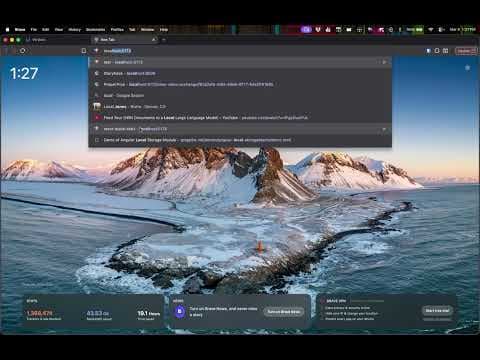Select the hovered localhost:3773 suggestion row
Screen dimensions: 480x360
[x=240, y=129]
